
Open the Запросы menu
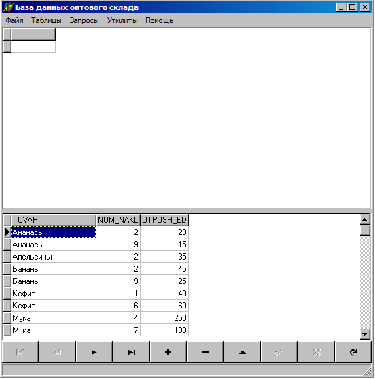pyautogui.click(x=83, y=20)
